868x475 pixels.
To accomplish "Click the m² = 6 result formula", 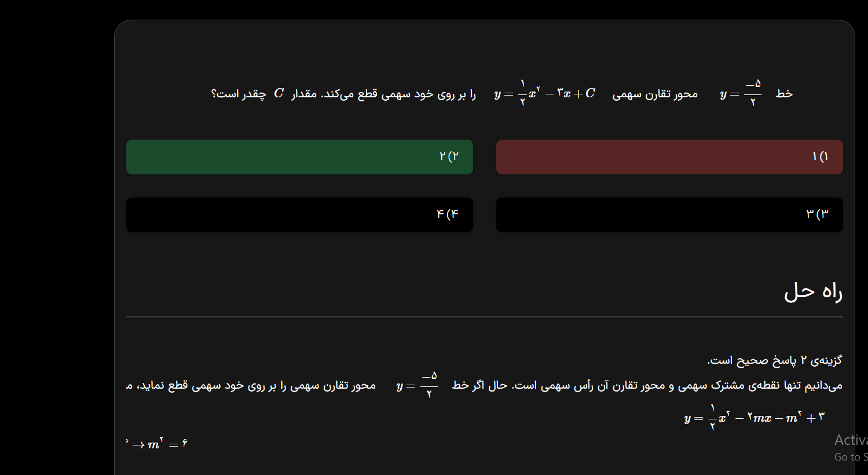I will pos(167,444).
